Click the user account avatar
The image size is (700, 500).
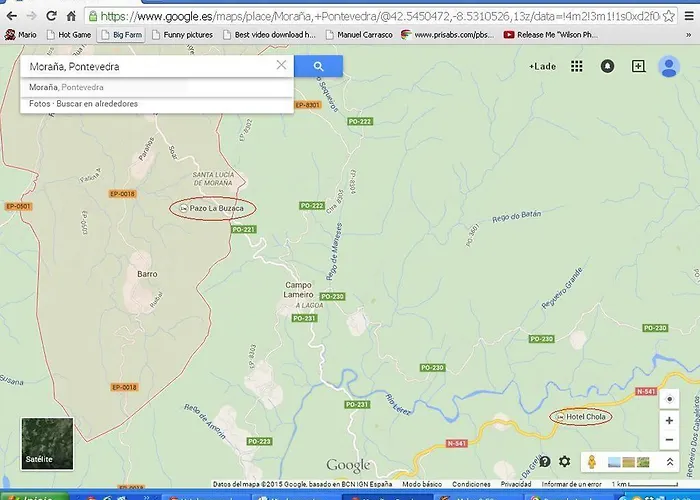(669, 66)
